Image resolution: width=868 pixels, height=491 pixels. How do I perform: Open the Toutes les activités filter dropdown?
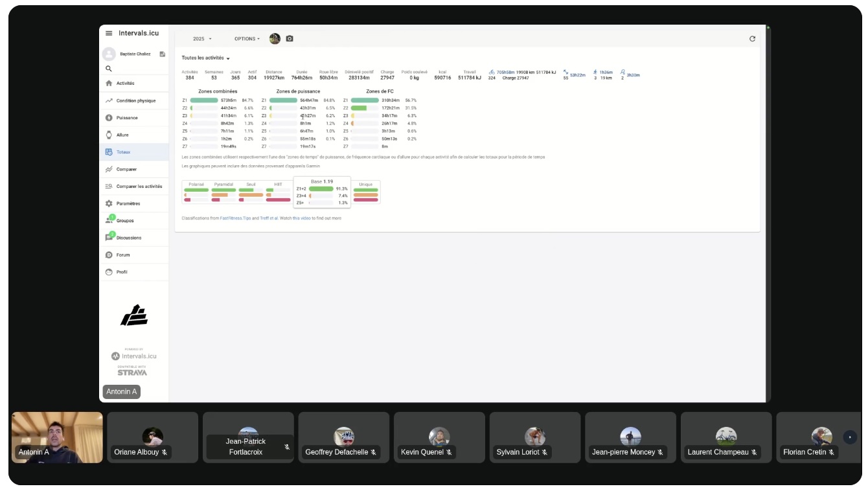(x=206, y=58)
